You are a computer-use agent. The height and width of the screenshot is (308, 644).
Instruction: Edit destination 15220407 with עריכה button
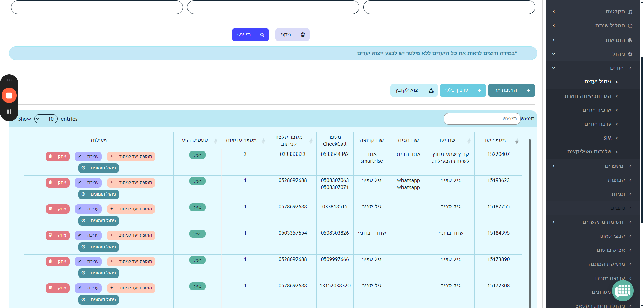coord(88,157)
